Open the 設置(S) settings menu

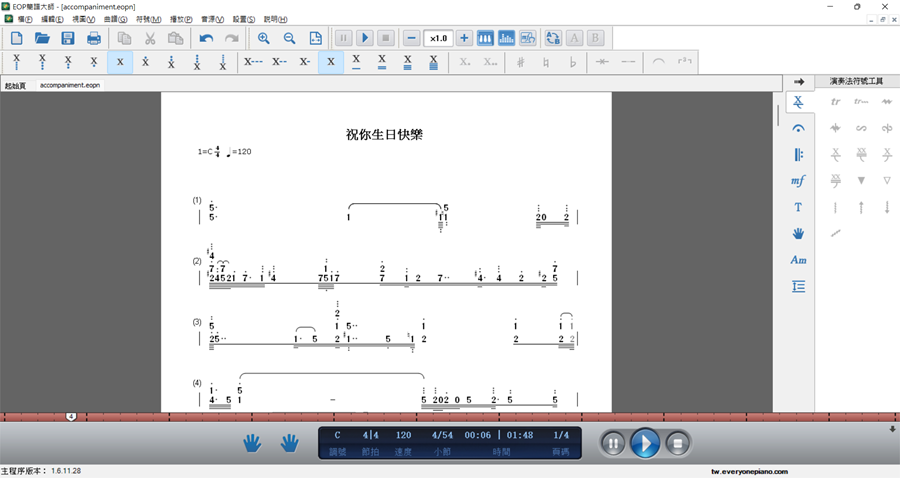click(243, 19)
